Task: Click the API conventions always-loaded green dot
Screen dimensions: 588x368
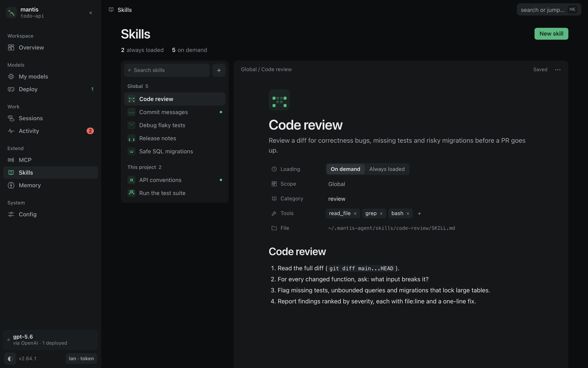Action: (x=221, y=180)
